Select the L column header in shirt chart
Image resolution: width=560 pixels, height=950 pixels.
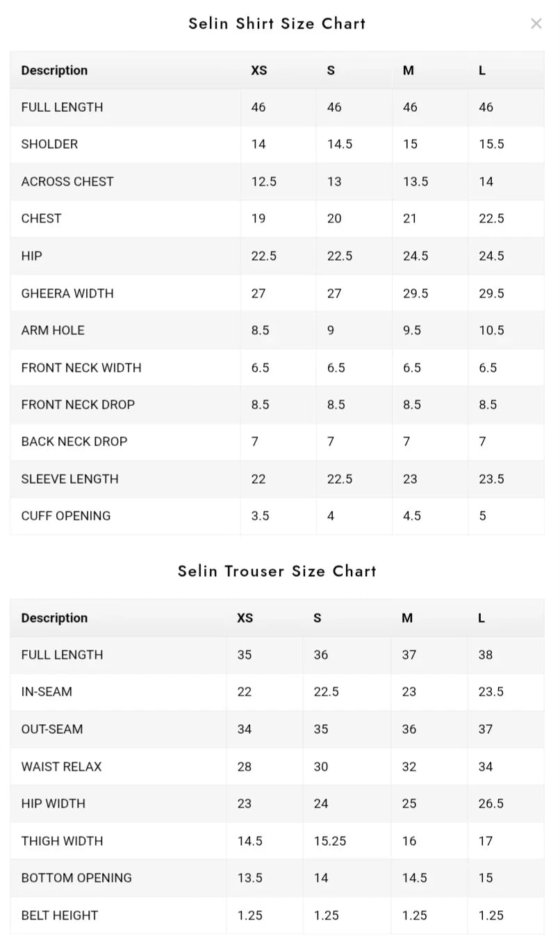482,70
